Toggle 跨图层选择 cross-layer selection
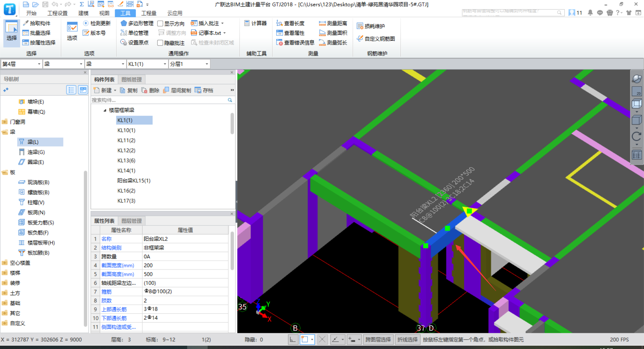 click(x=378, y=340)
